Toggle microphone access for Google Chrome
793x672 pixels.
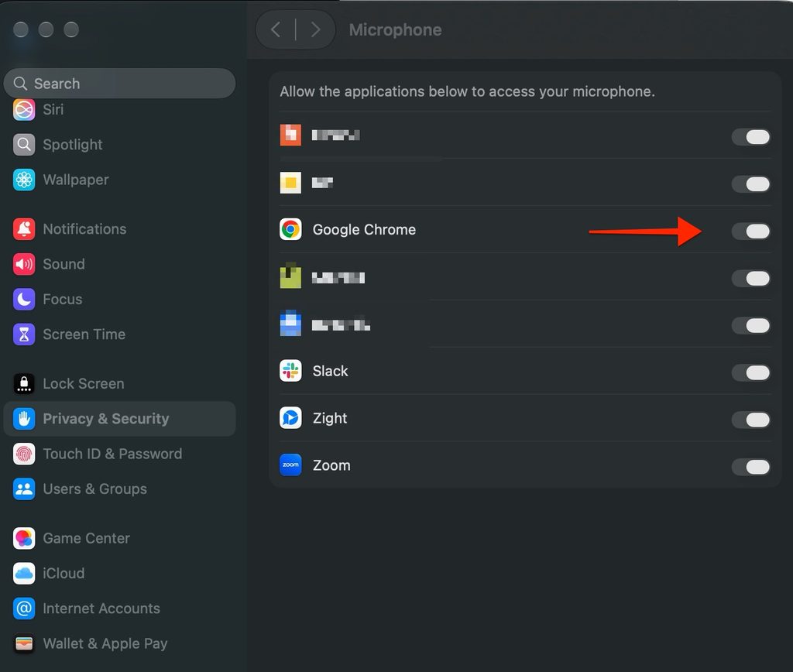[x=751, y=231]
